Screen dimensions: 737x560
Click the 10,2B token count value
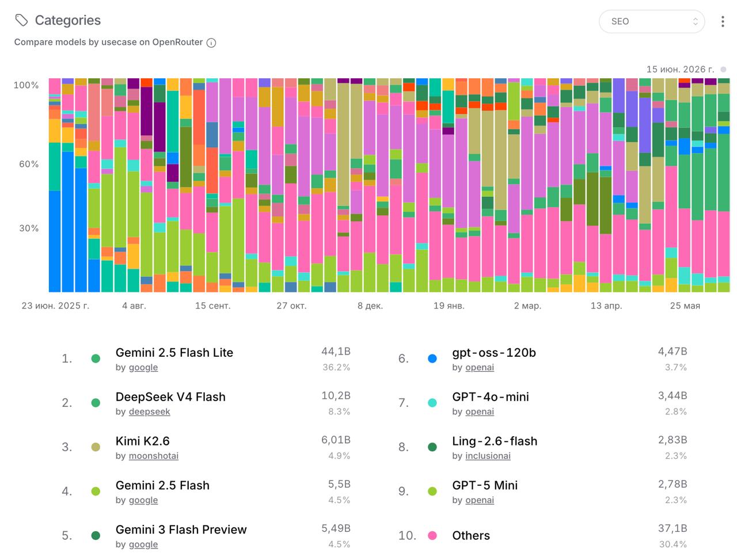336,395
